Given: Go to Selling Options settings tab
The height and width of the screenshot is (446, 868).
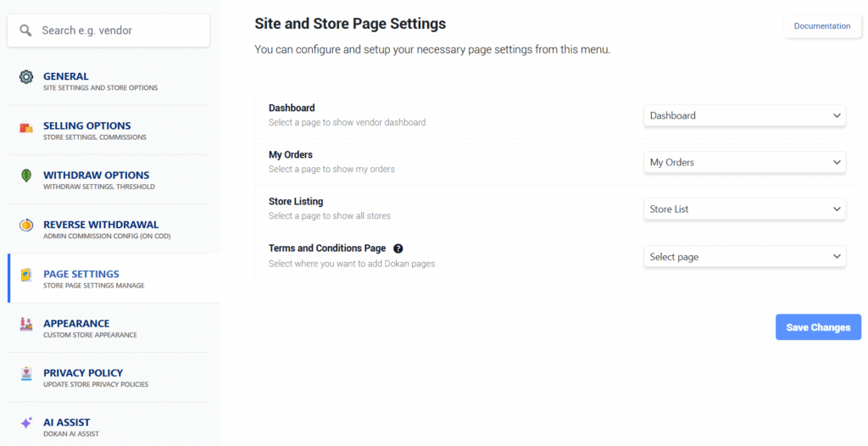Looking at the screenshot, I should pos(87,130).
